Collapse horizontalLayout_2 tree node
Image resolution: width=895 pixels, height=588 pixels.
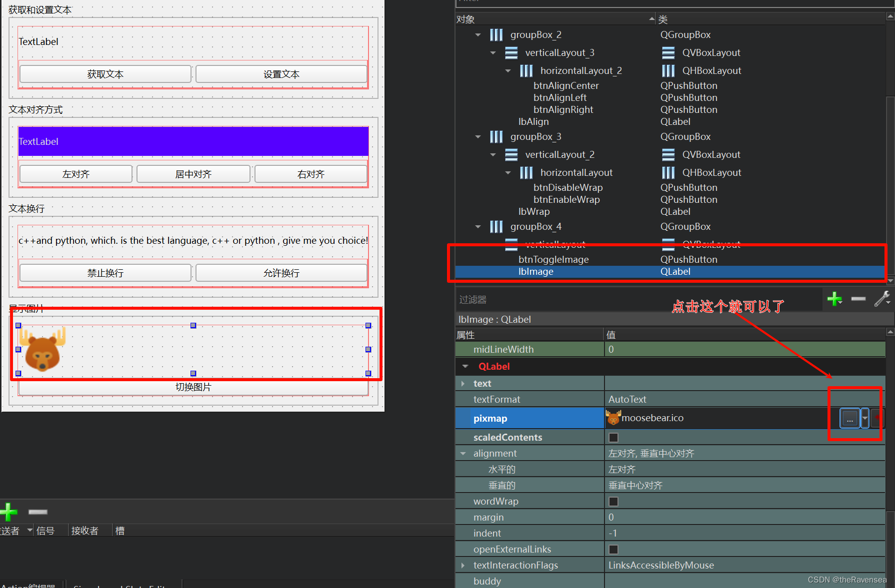click(x=508, y=71)
